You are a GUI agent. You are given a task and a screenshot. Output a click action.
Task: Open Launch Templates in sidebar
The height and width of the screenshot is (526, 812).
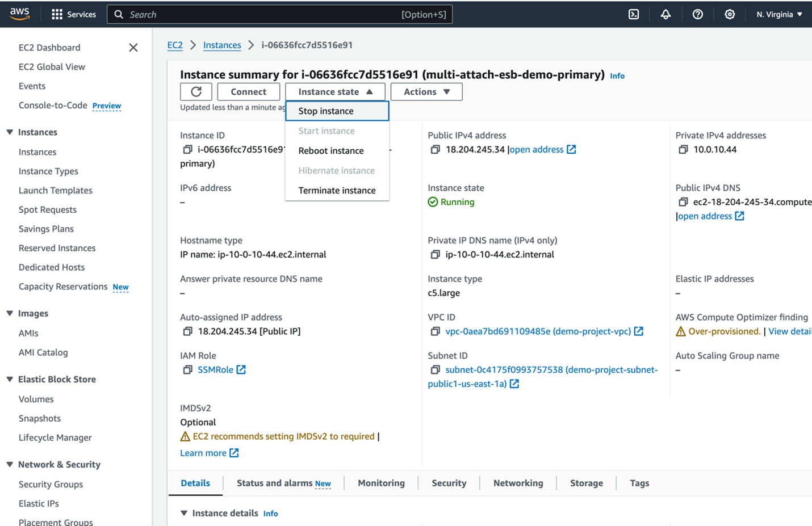coord(56,190)
